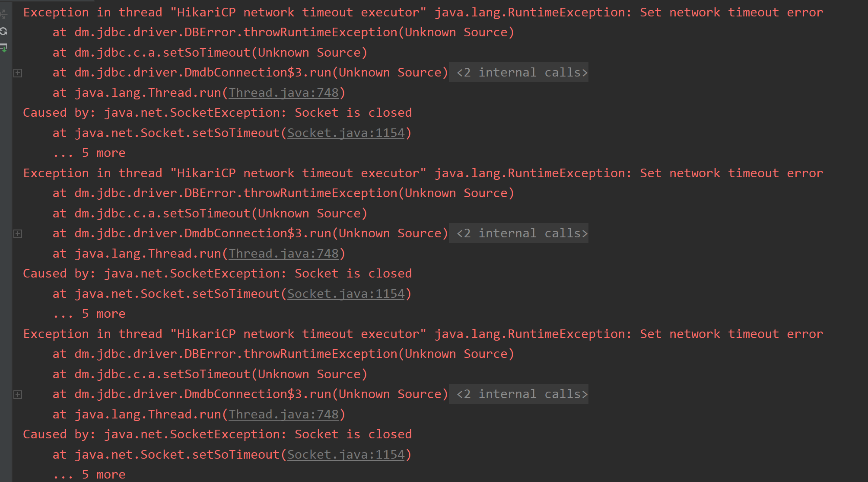Expand the third folded DmdbConnection$3.run stack frame
This screenshot has height=482, width=868.
coord(18,395)
